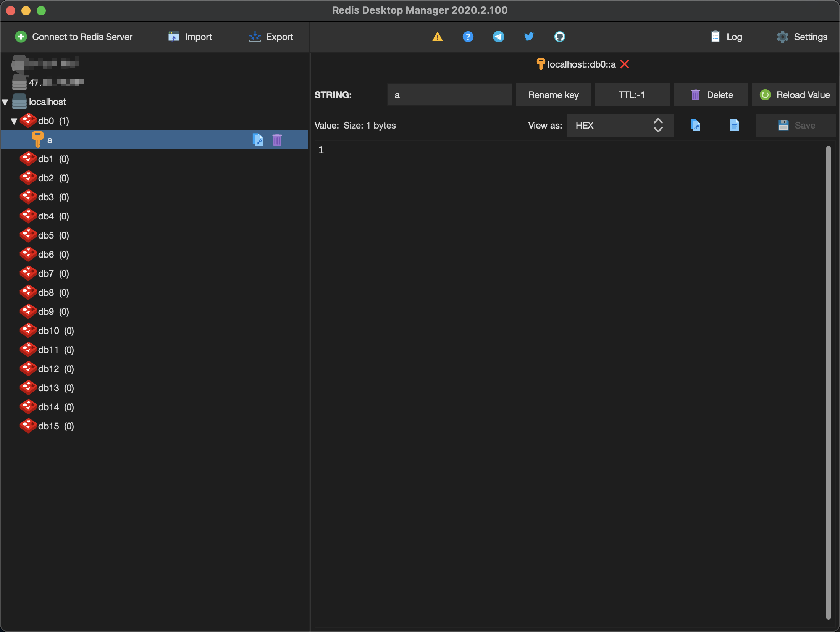Click the Reload Value button

(x=794, y=95)
